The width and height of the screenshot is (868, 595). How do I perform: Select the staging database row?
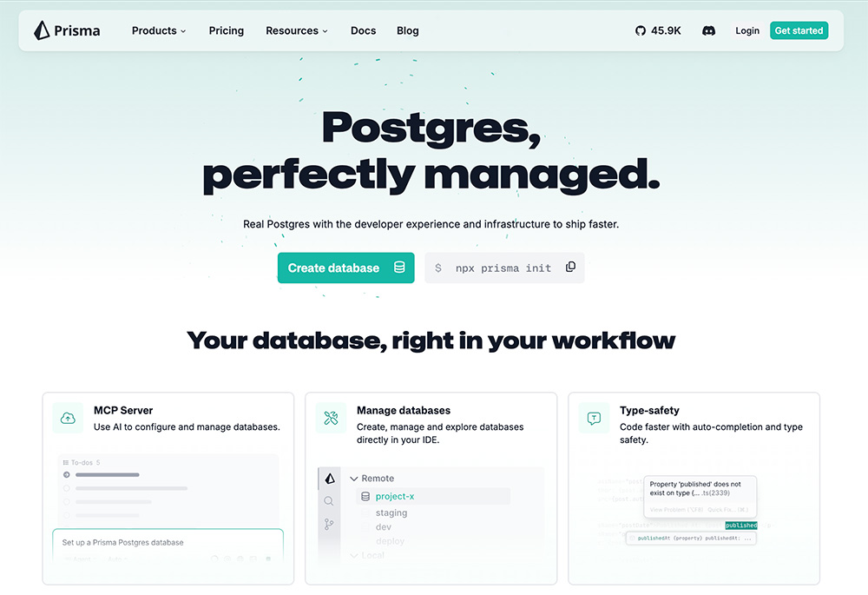pyautogui.click(x=391, y=513)
